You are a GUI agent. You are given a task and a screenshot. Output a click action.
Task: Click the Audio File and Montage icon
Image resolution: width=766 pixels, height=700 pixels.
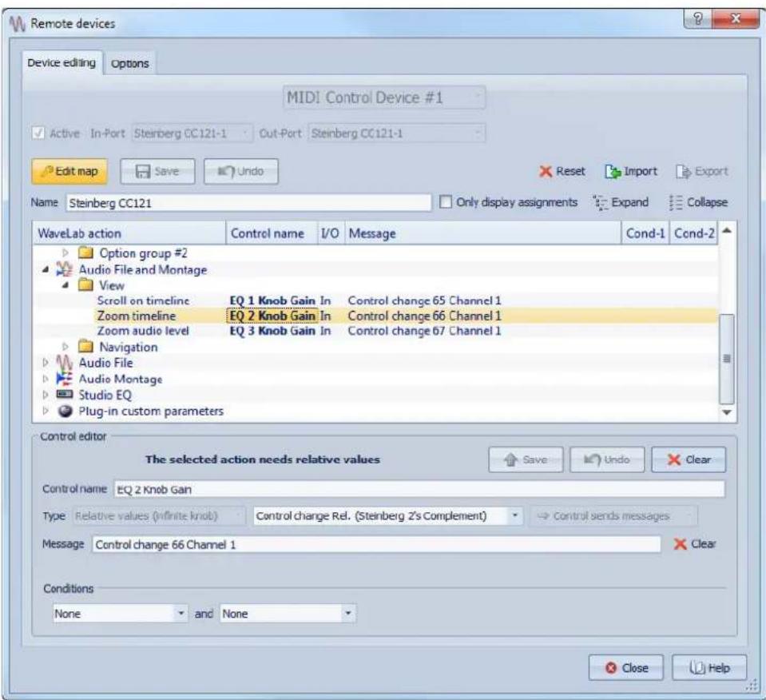(x=65, y=269)
